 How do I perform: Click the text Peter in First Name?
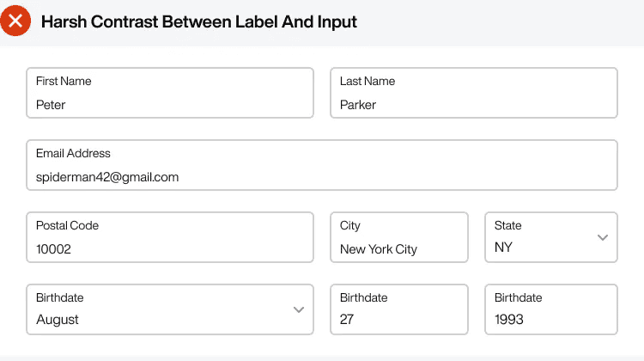tap(51, 105)
